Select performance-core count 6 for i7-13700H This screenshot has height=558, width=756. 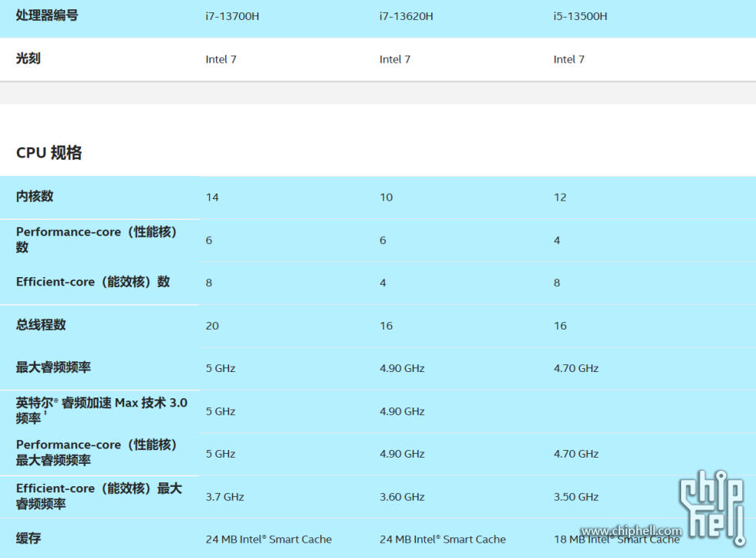coord(209,240)
